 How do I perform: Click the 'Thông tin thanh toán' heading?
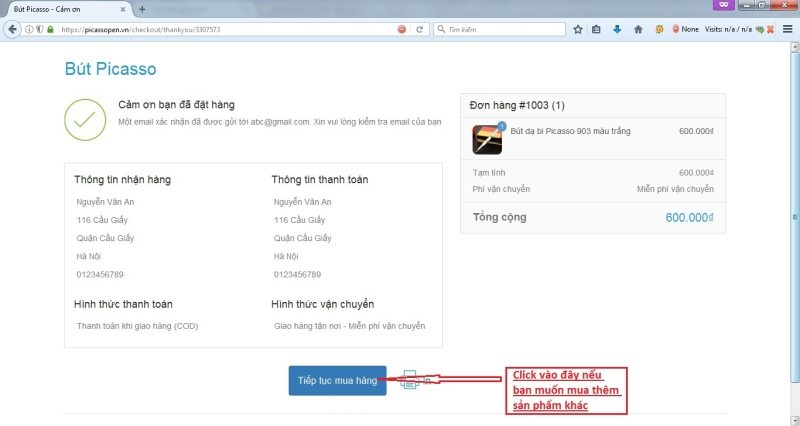[320, 180]
